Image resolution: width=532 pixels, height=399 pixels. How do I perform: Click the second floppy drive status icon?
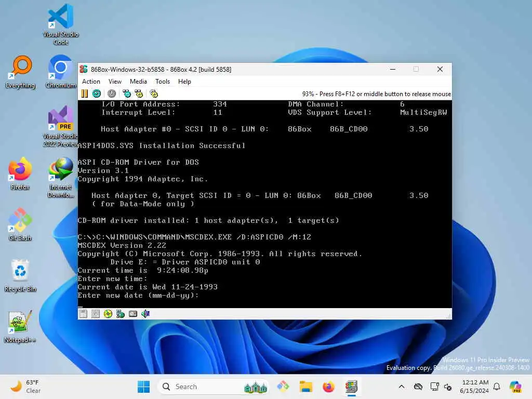pos(96,314)
